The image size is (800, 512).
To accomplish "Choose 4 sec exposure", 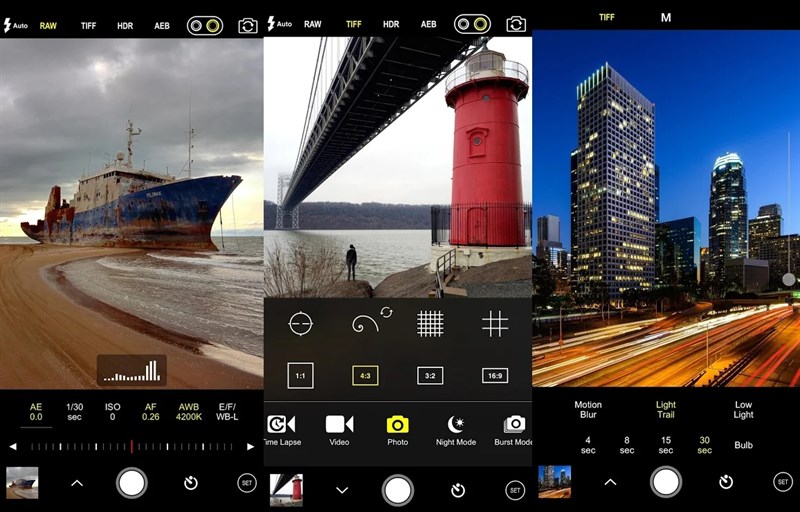I will pyautogui.click(x=588, y=445).
